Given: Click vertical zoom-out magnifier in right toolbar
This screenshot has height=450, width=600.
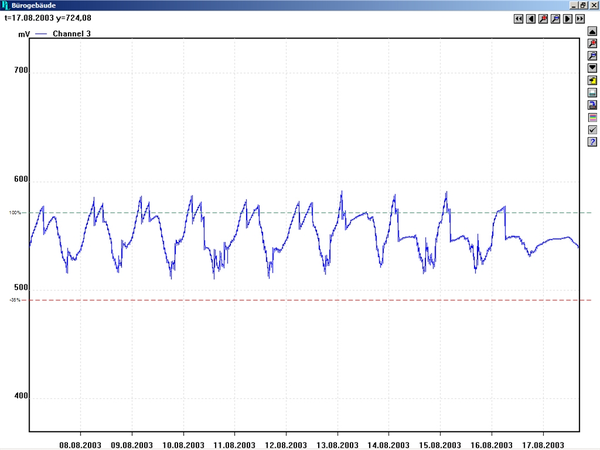Looking at the screenshot, I should click(x=592, y=57).
